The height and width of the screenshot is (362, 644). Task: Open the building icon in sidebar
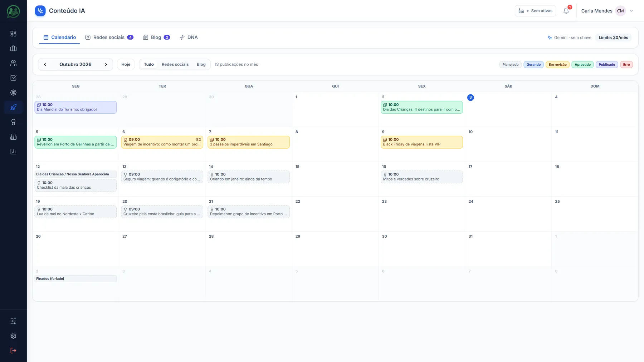[x=13, y=137]
